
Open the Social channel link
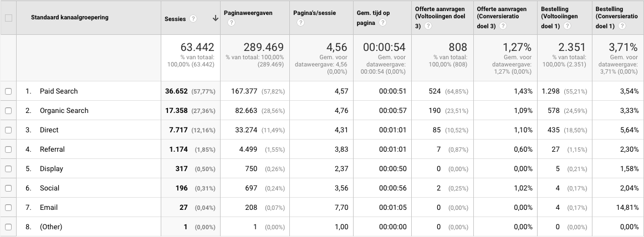point(49,188)
